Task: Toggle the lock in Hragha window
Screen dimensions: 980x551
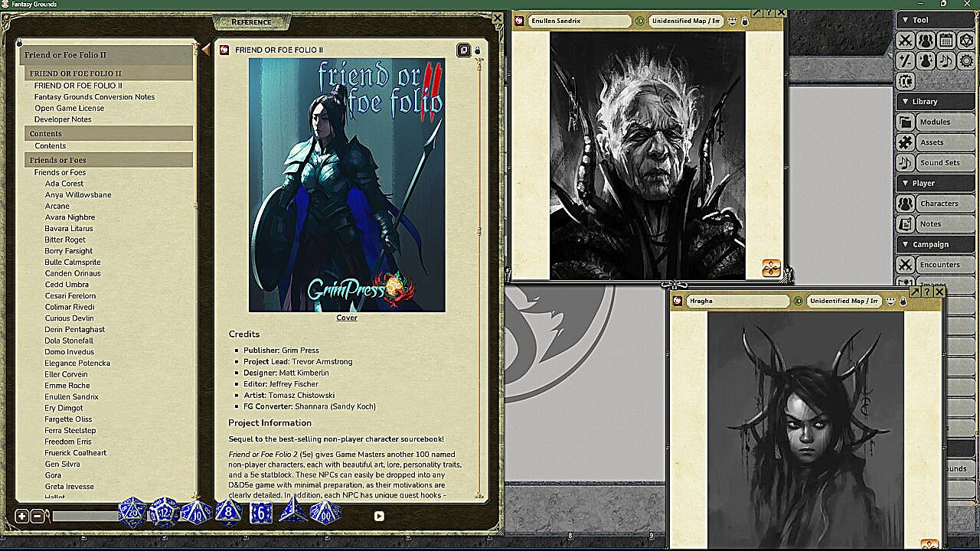Action: point(903,302)
